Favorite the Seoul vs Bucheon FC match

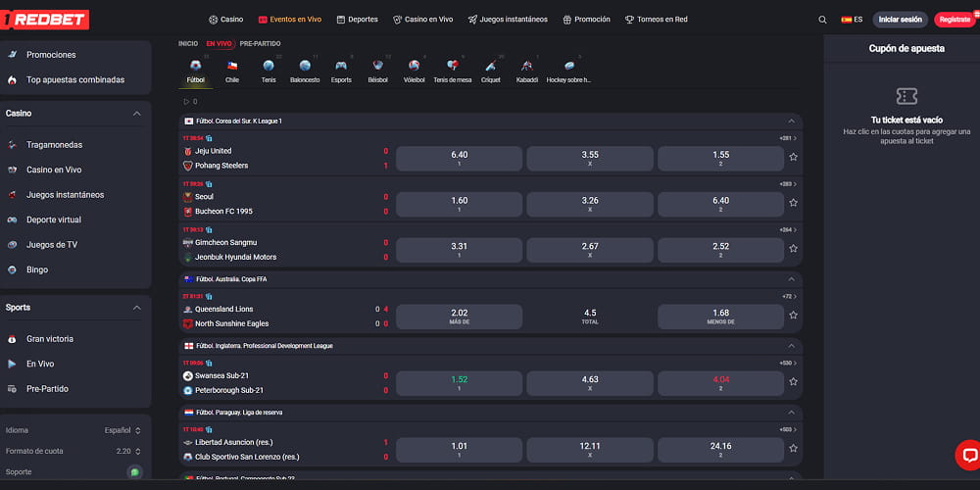793,203
